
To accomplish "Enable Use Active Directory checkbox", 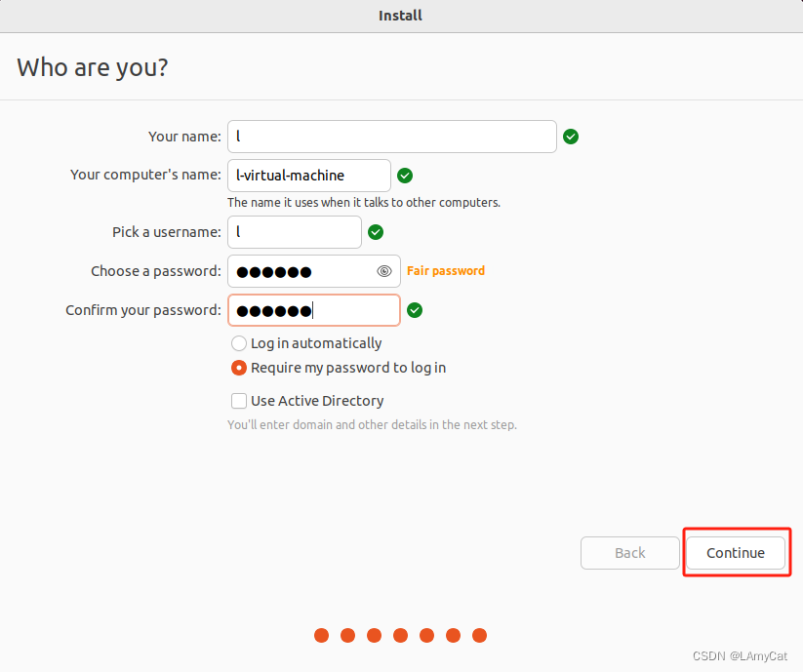I will (x=239, y=401).
